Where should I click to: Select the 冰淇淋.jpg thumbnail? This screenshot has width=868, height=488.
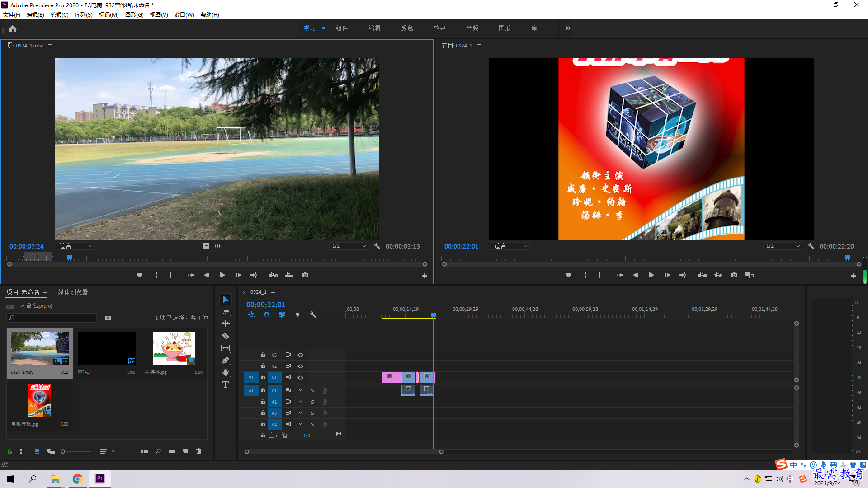click(x=174, y=348)
